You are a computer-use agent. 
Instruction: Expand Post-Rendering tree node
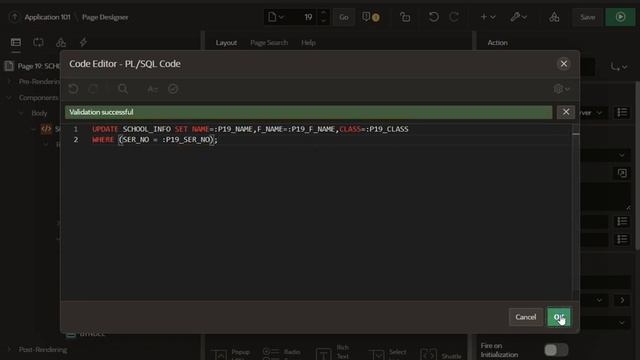pos(9,349)
